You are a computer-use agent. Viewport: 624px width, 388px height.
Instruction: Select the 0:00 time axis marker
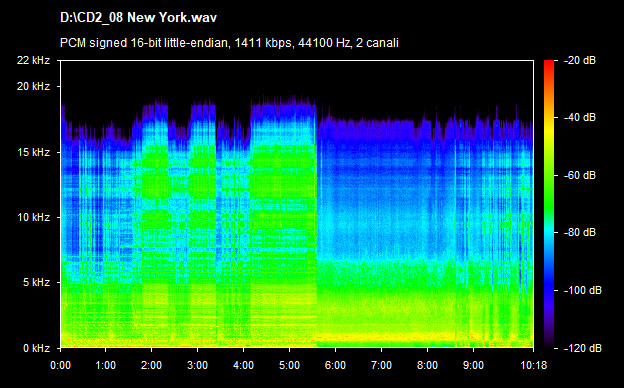60,365
